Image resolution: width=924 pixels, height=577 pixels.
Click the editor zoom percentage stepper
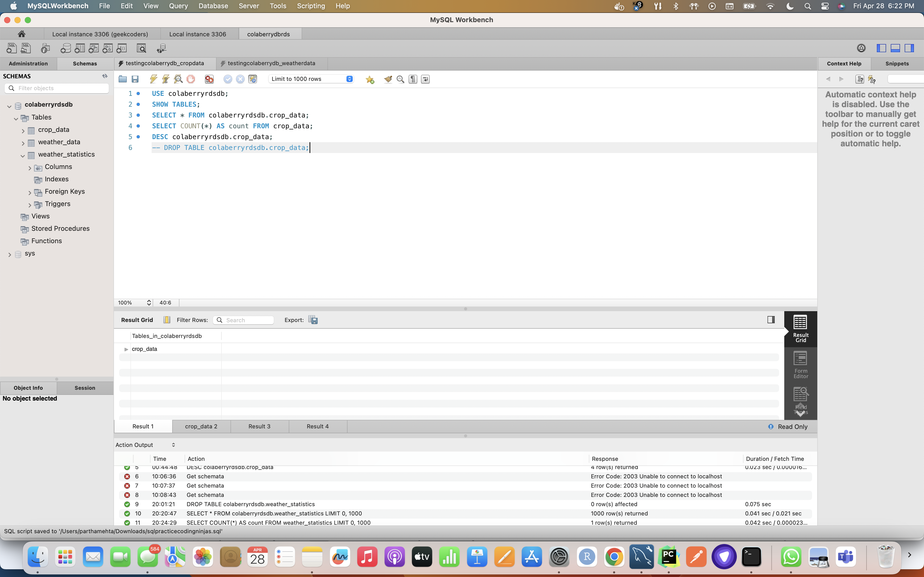pyautogui.click(x=149, y=303)
